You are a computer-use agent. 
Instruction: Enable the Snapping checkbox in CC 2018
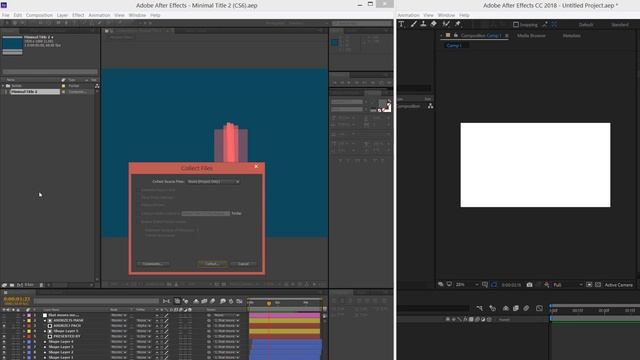tap(516, 24)
